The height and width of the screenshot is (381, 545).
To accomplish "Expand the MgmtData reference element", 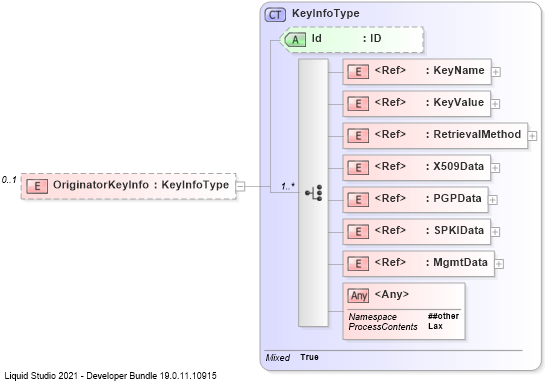I will pos(499,264).
